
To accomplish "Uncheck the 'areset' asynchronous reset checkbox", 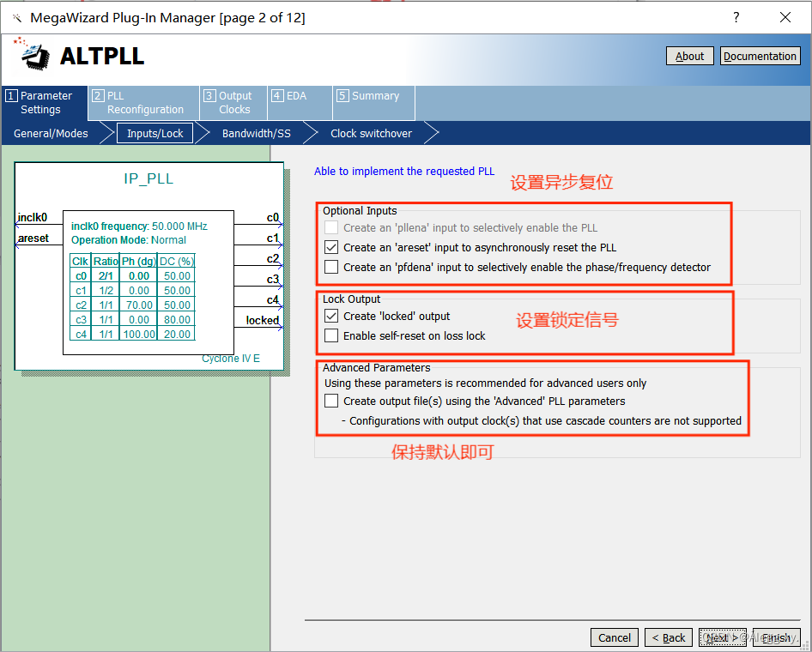I will 331,247.
